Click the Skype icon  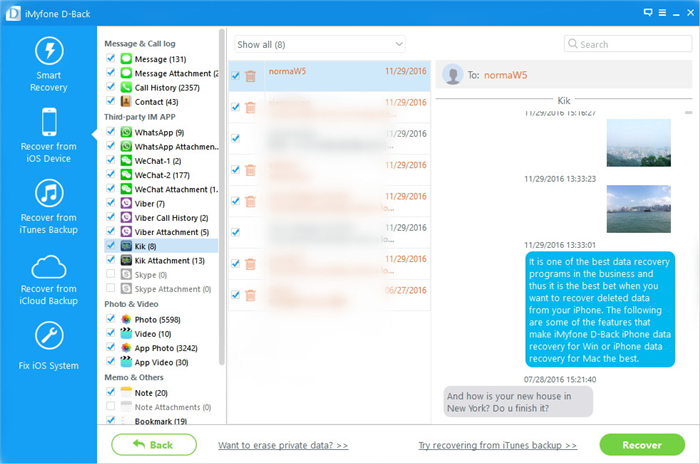(x=126, y=275)
